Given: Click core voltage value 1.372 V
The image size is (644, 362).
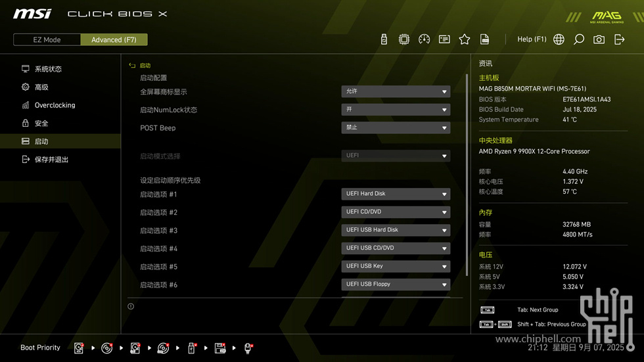Looking at the screenshot, I should [x=573, y=181].
